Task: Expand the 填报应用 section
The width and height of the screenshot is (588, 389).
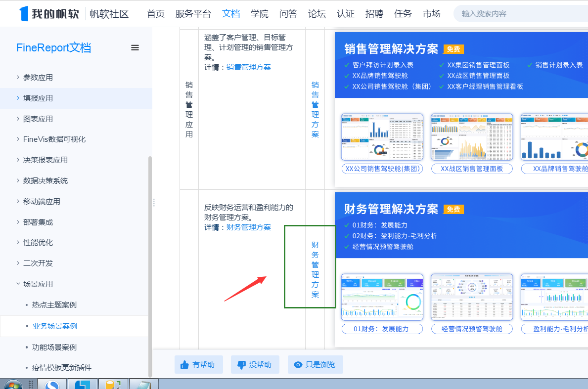Action: coord(75,98)
